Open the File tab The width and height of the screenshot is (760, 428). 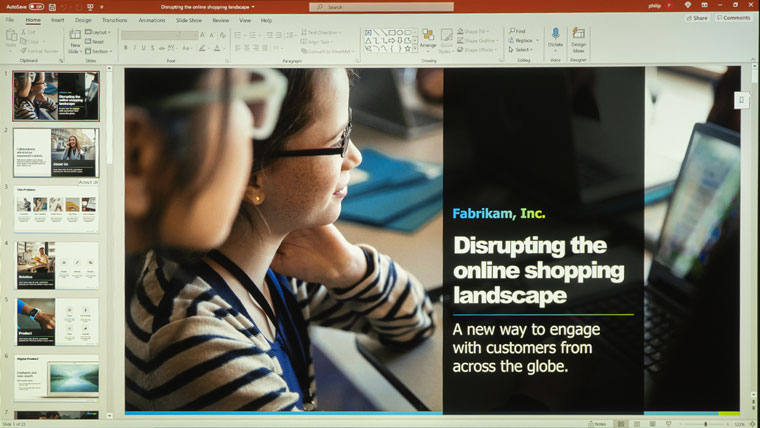(10, 20)
